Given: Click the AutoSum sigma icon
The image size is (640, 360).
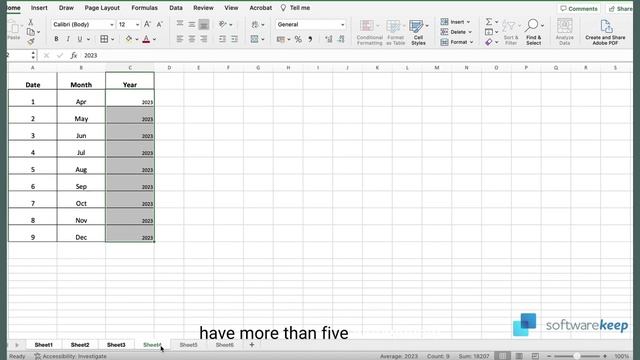Looking at the screenshot, I should coord(489,22).
